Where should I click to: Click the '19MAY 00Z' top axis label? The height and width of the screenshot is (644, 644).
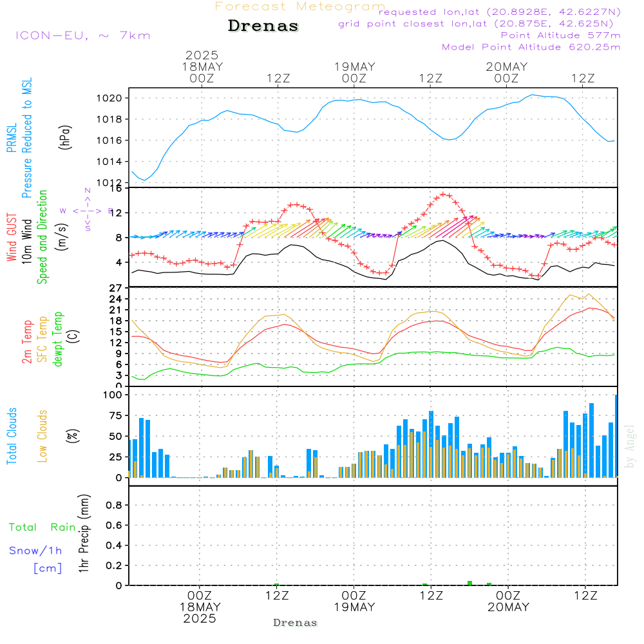(354, 72)
